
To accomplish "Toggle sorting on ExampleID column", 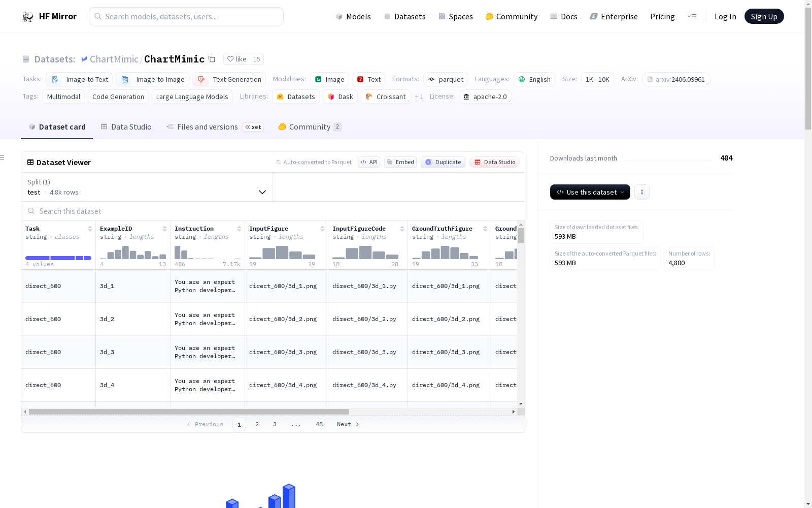I will click(164, 229).
